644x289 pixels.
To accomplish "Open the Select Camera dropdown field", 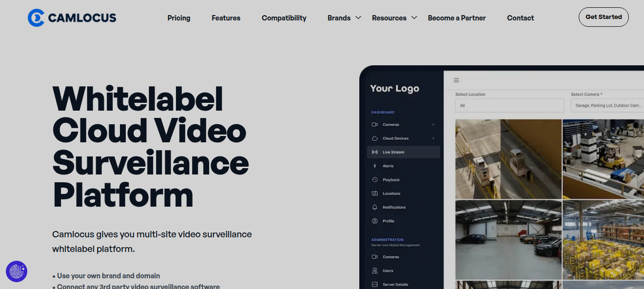I will (607, 105).
